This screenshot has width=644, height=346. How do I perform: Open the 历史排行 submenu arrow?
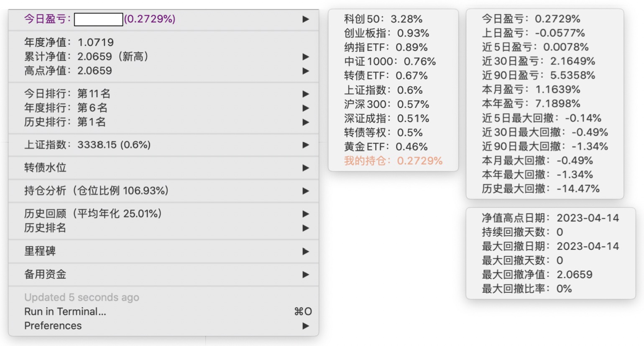[x=306, y=122]
